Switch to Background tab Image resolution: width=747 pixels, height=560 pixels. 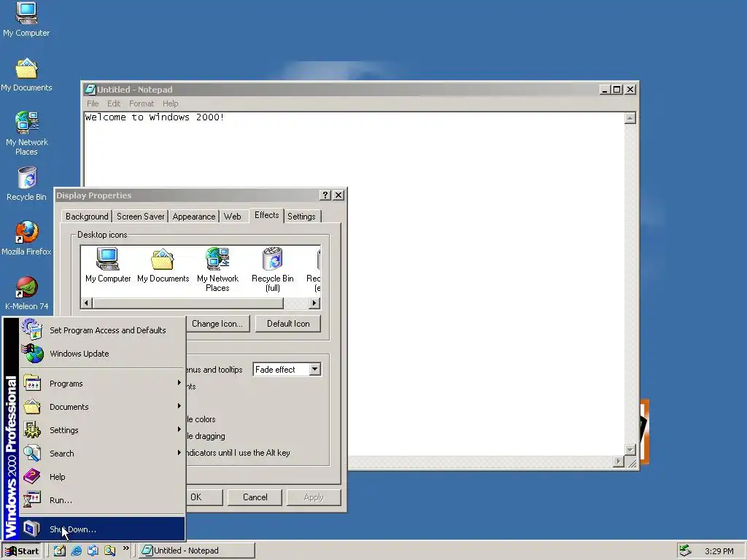pos(87,216)
